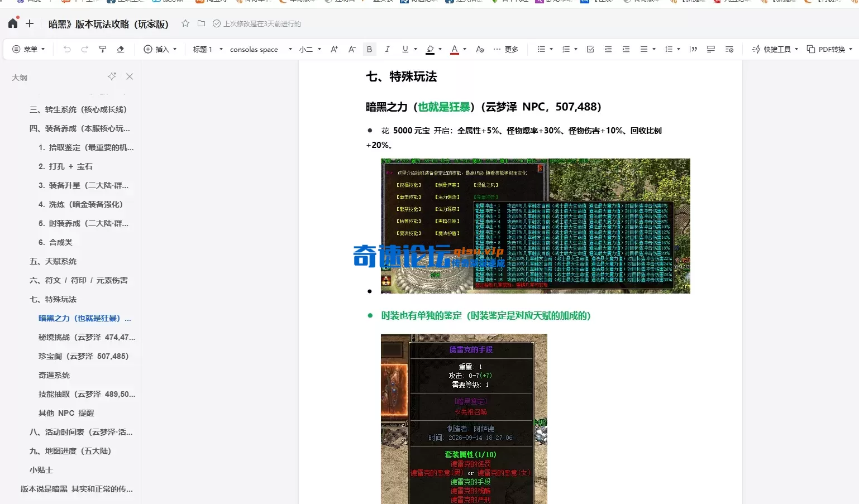Show more formatting options via 更多
This screenshot has height=504, width=859.
tap(506, 49)
